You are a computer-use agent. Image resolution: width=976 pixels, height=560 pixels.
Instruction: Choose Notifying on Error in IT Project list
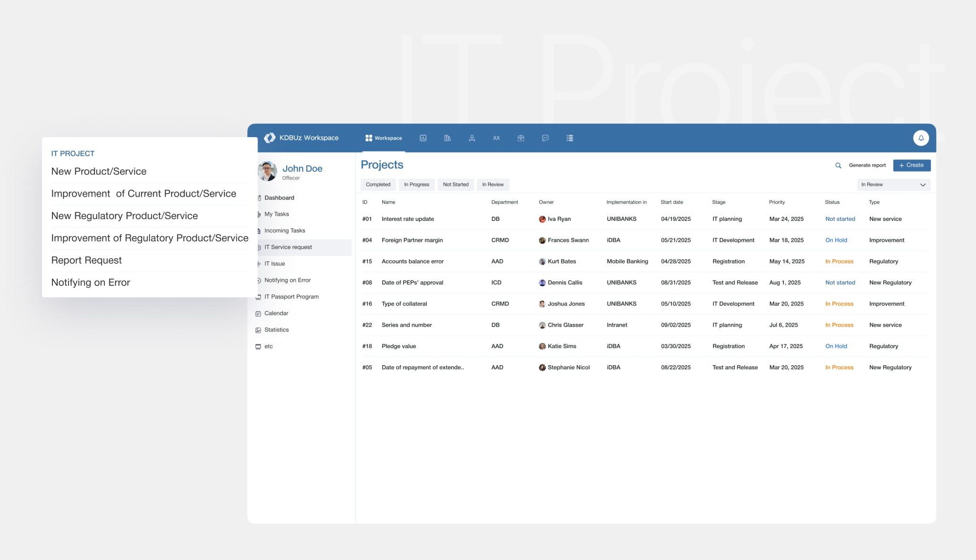pyautogui.click(x=91, y=282)
